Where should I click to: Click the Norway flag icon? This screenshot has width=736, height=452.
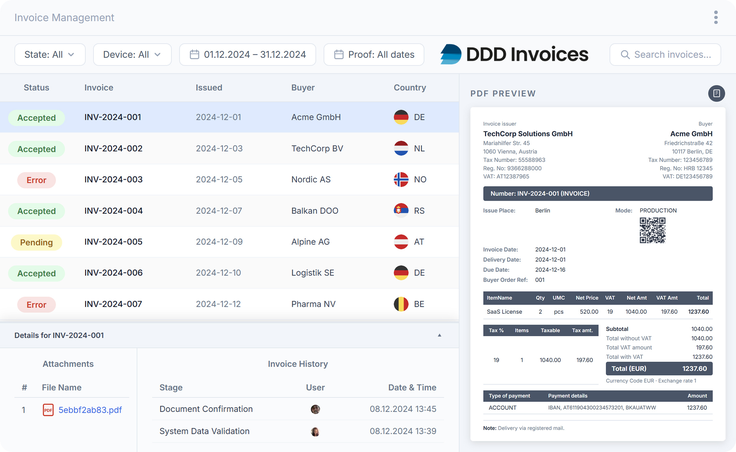click(401, 179)
